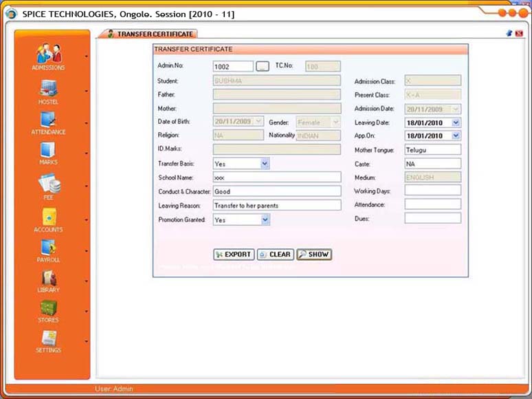532x399 pixels.
Task: Open the Stores module icon
Action: pyautogui.click(x=48, y=309)
